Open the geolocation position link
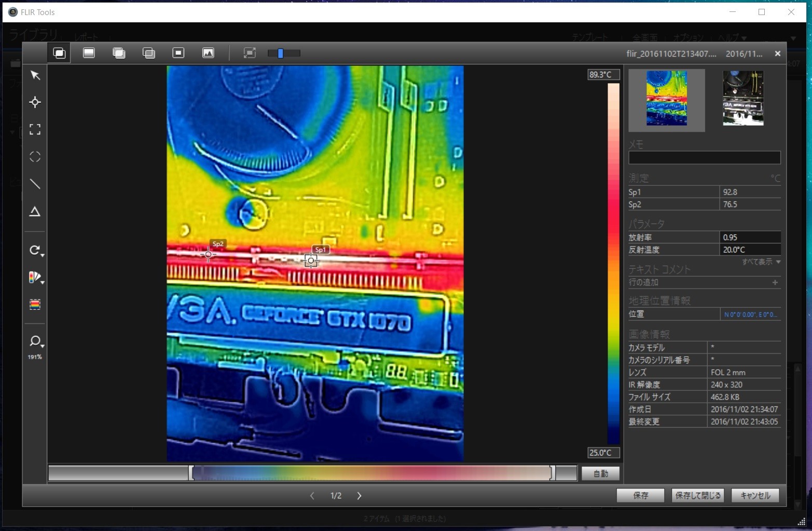The height and width of the screenshot is (531, 812). 750,315
